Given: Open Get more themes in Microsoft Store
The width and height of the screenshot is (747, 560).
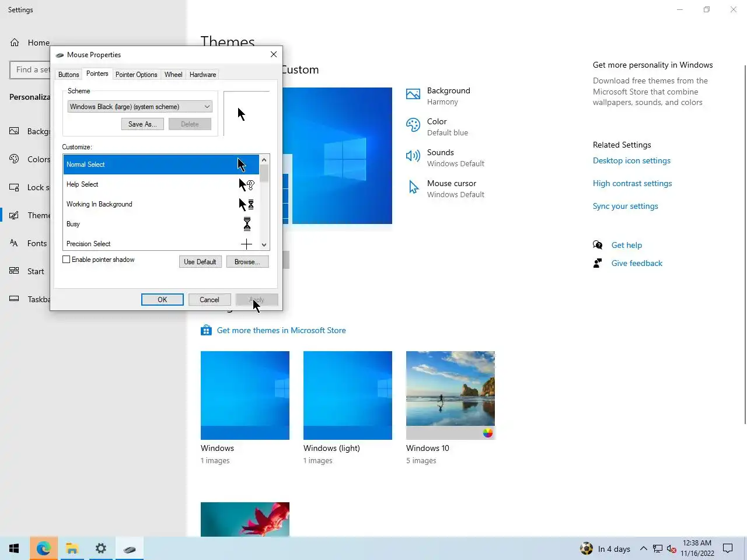Looking at the screenshot, I should tap(281, 330).
